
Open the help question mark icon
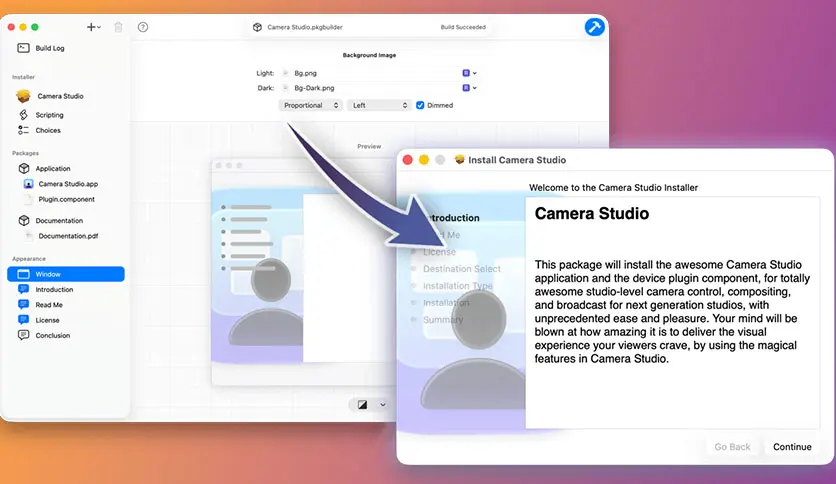coord(143,27)
